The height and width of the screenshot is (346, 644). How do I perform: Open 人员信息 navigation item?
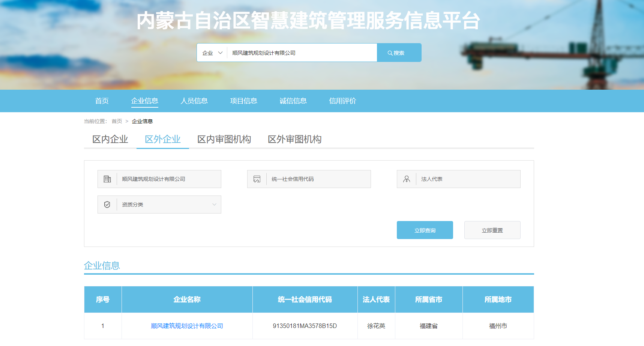(194, 101)
